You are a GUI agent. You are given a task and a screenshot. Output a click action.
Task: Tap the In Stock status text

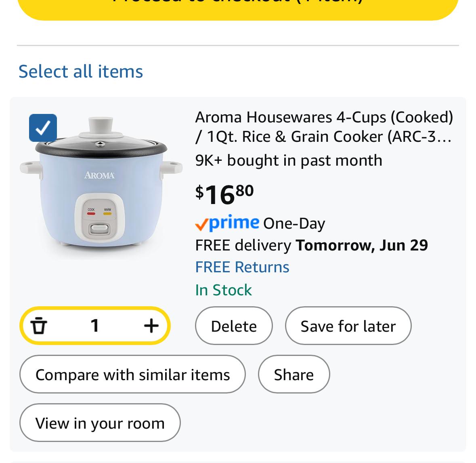point(223,290)
